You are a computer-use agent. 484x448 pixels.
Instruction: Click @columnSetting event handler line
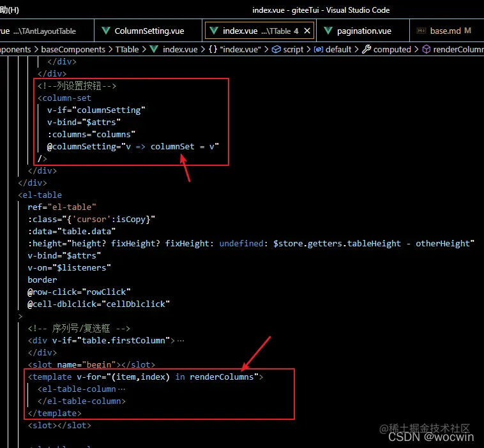tap(133, 147)
